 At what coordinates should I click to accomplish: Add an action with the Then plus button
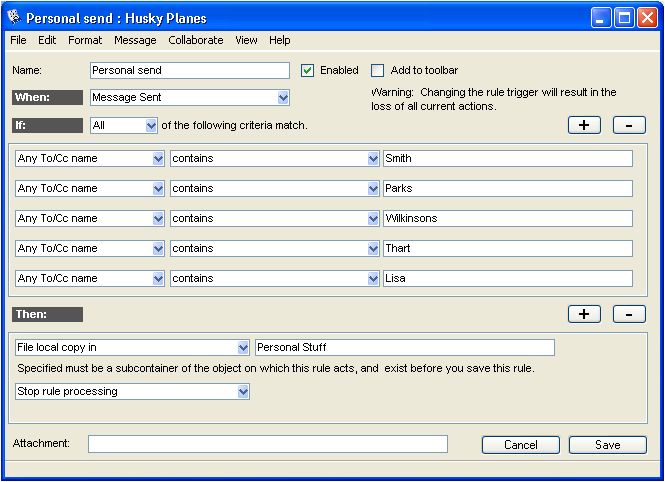pos(584,314)
